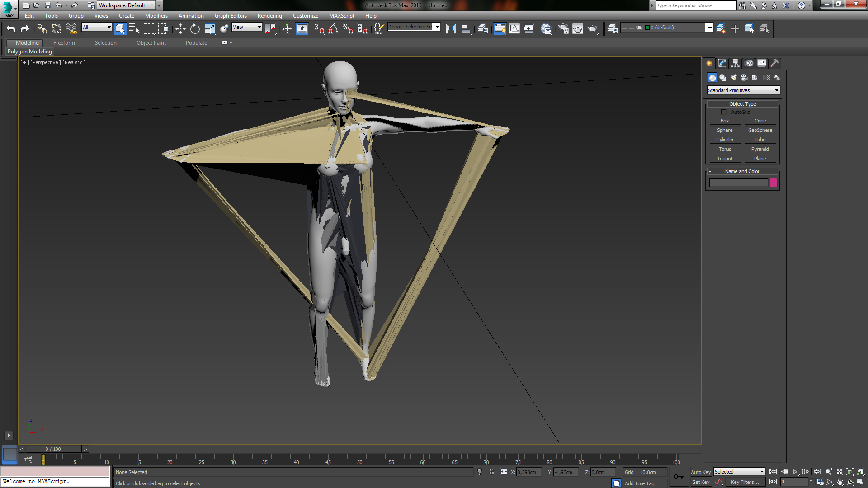Collapse the Object Type rollout
This screenshot has width=868, height=488.
742,104
